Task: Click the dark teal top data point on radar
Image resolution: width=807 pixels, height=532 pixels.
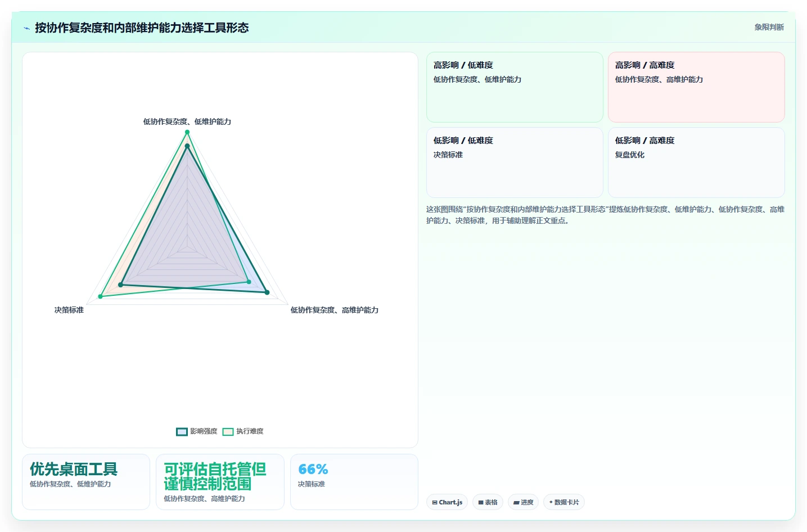Action: coord(187,146)
